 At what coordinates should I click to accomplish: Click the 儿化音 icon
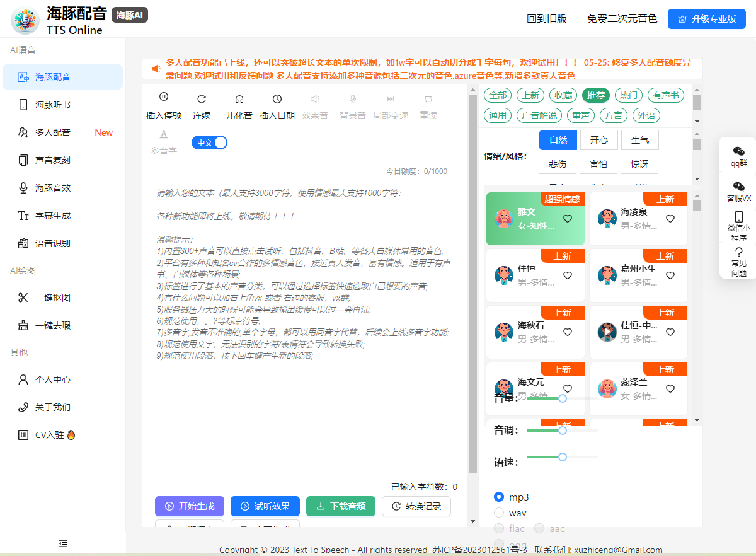click(239, 105)
